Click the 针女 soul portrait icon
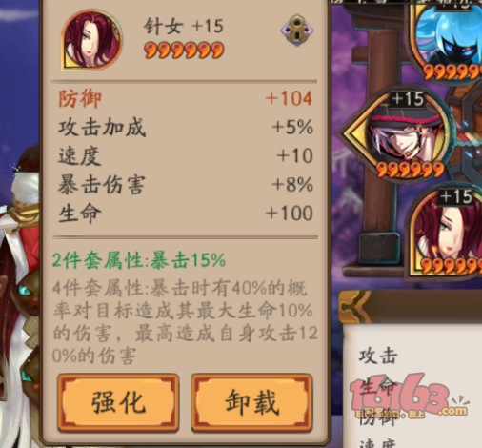 [x=91, y=40]
